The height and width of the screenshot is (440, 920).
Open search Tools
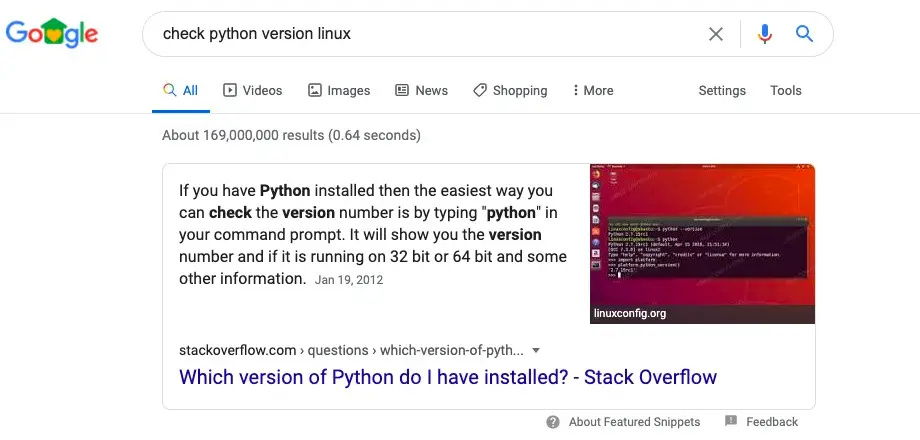click(786, 90)
